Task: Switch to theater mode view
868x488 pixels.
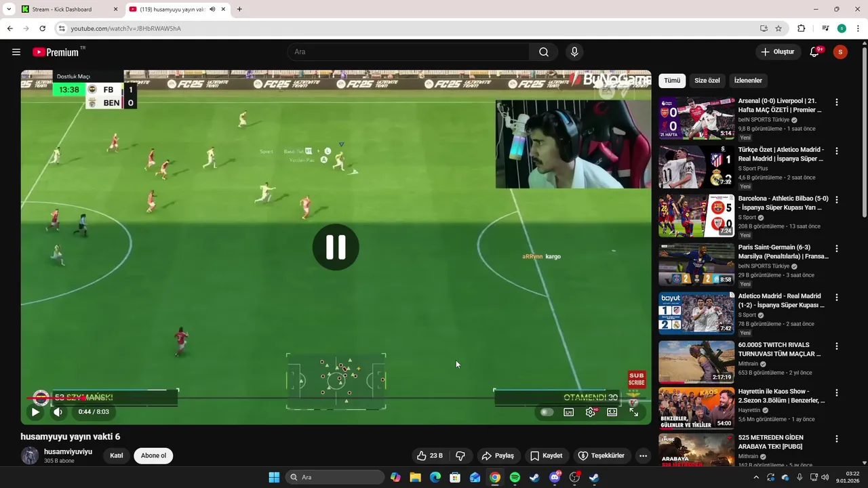Action: (612, 411)
